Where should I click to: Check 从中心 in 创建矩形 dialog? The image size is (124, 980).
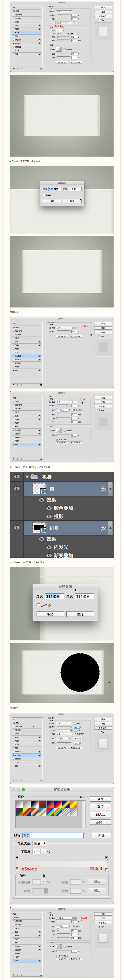44,195
